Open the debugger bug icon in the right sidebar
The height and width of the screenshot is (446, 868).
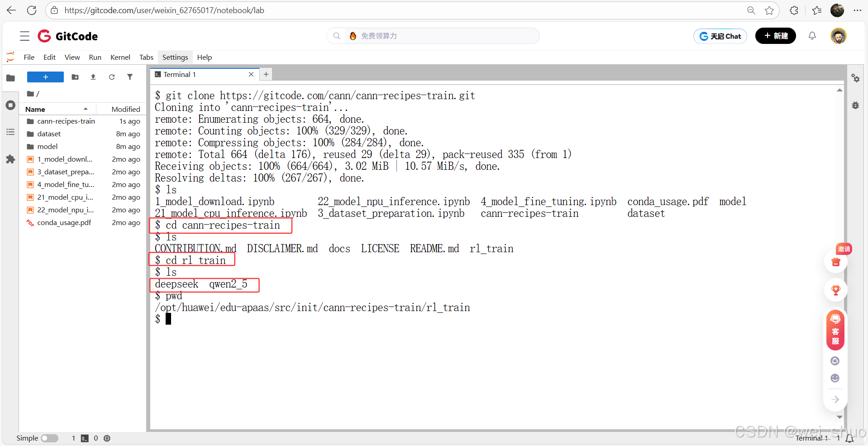point(855,105)
